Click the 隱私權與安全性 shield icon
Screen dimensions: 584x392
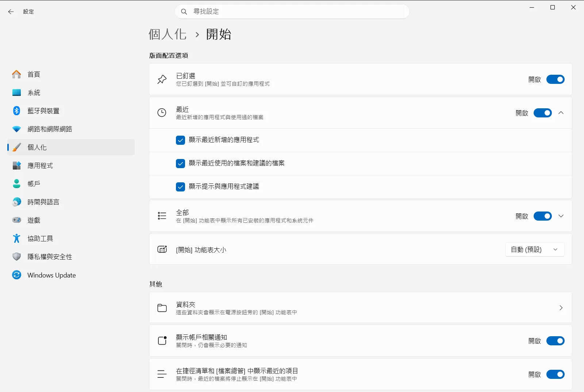pyautogui.click(x=16, y=257)
